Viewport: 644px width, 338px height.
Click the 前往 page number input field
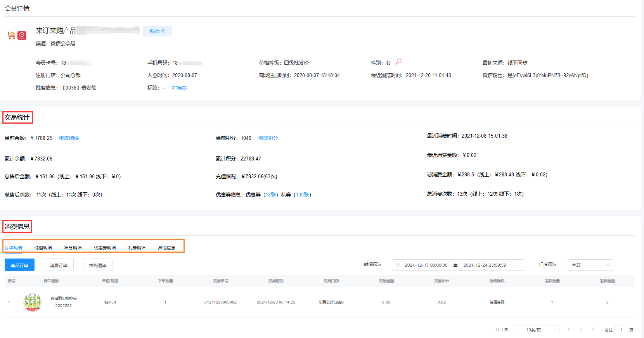click(x=621, y=330)
